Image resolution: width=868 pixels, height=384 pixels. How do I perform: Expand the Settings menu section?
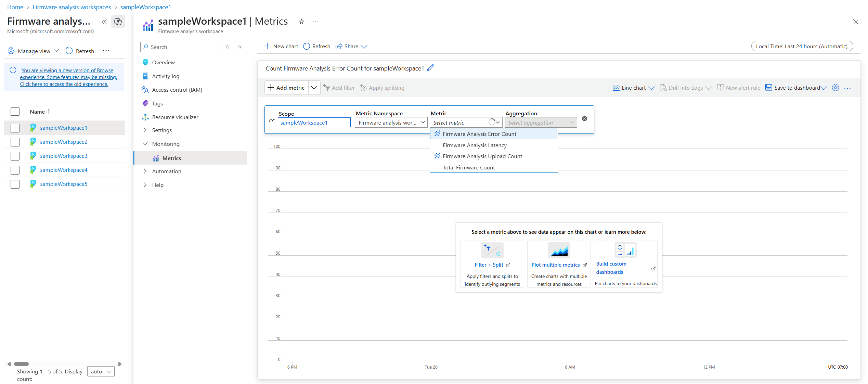pyautogui.click(x=162, y=130)
